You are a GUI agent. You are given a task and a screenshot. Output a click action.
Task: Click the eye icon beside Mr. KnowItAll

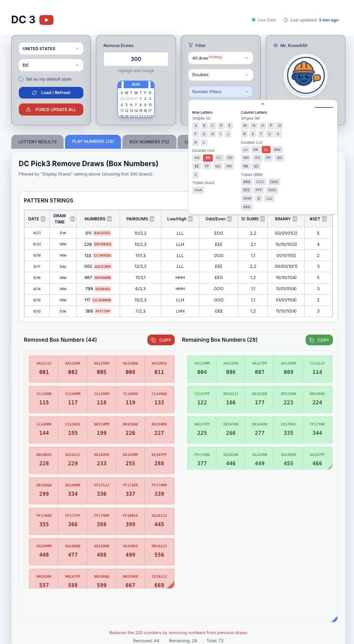tap(276, 45)
